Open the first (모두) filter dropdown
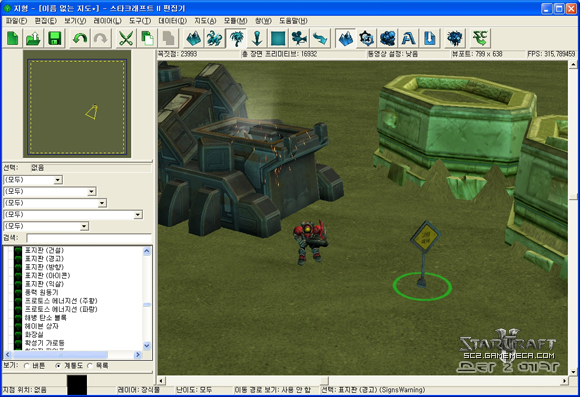This screenshot has height=397, width=580. click(x=33, y=180)
